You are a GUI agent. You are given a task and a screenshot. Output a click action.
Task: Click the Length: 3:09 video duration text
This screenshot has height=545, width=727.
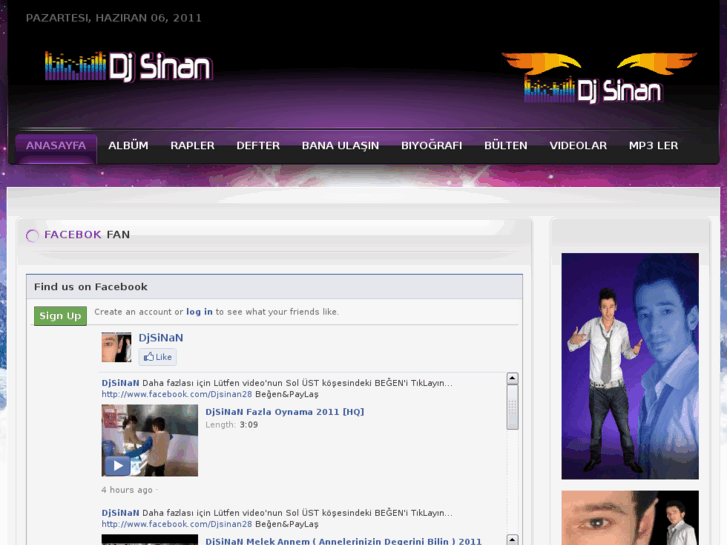pyautogui.click(x=232, y=425)
